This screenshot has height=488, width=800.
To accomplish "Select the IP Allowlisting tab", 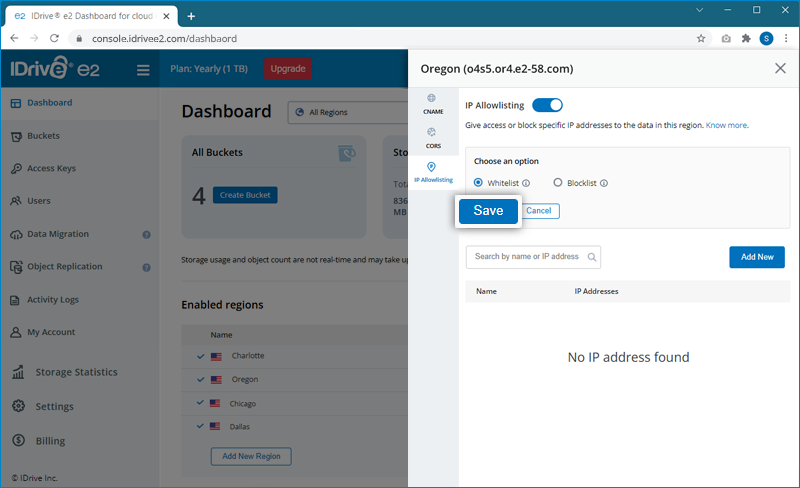I will [433, 173].
